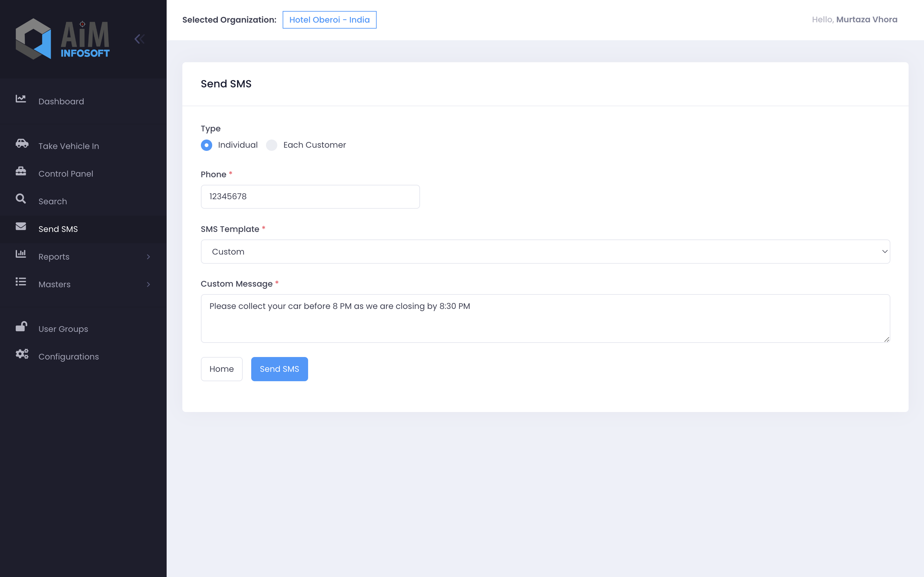Open the Control Panel menu item
The height and width of the screenshot is (577, 924).
pos(83,173)
